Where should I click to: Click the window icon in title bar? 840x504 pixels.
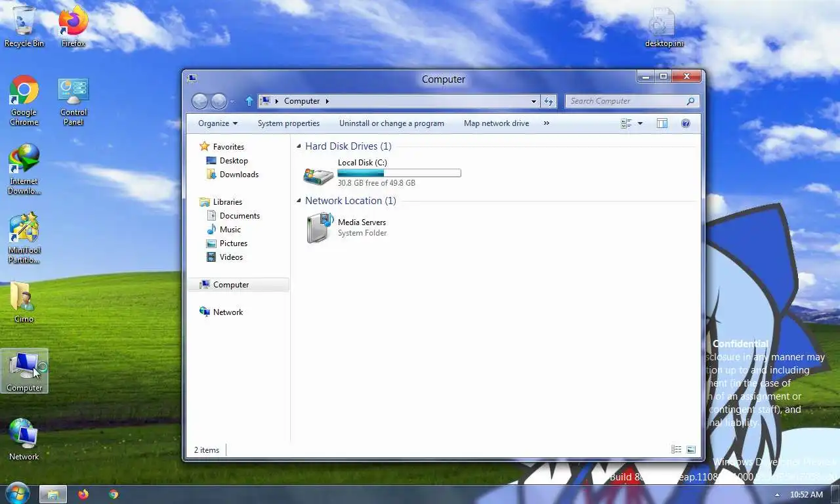point(192,78)
